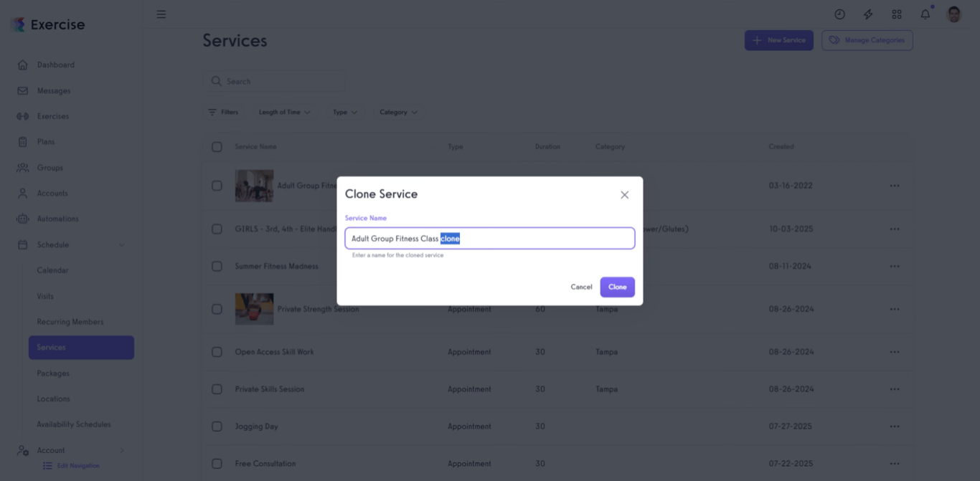Open the Length of Time filter dropdown

click(x=285, y=112)
